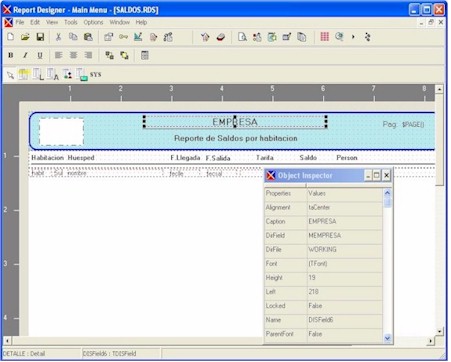Viewport: 451px width, 362px height.
Task: Toggle Bold formatting
Action: click(x=11, y=55)
